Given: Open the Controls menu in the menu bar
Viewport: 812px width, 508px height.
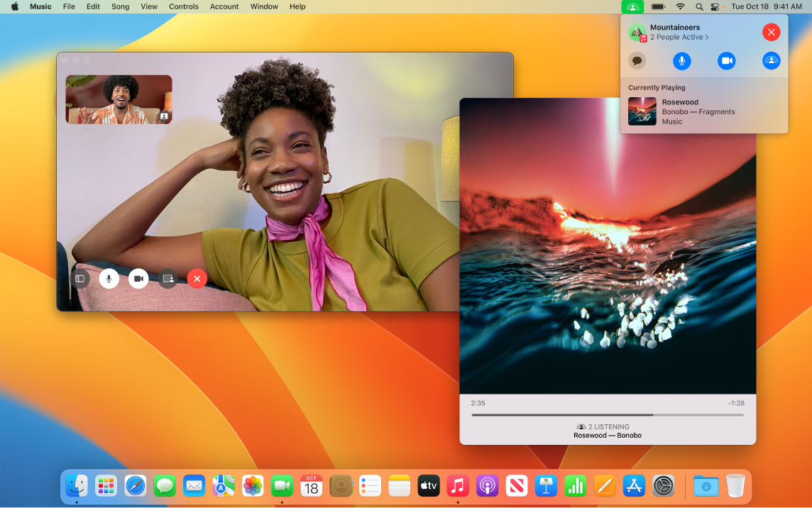Looking at the screenshot, I should (183, 6).
